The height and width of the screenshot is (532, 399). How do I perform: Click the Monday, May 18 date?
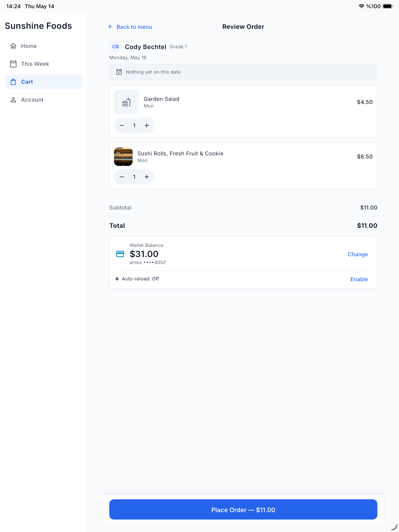pos(128,57)
